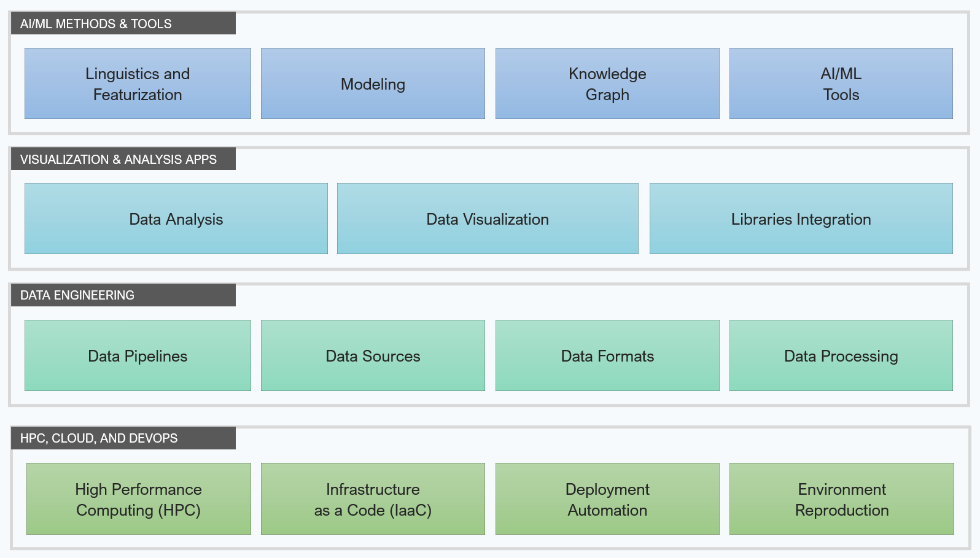980x558 pixels.
Task: Open the Data Visualization box
Action: point(488,219)
